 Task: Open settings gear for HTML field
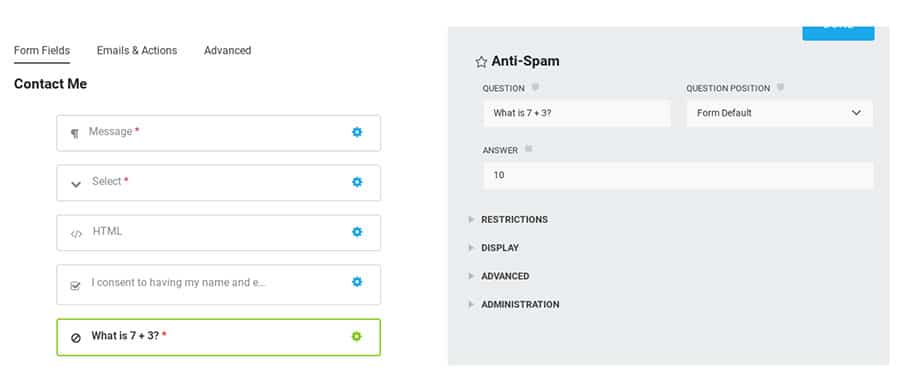click(357, 232)
